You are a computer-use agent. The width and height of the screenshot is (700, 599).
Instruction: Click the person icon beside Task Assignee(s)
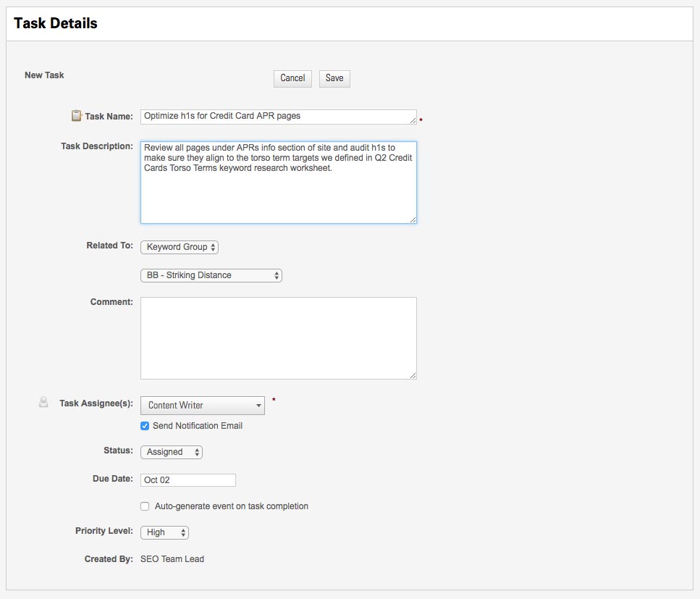[43, 403]
